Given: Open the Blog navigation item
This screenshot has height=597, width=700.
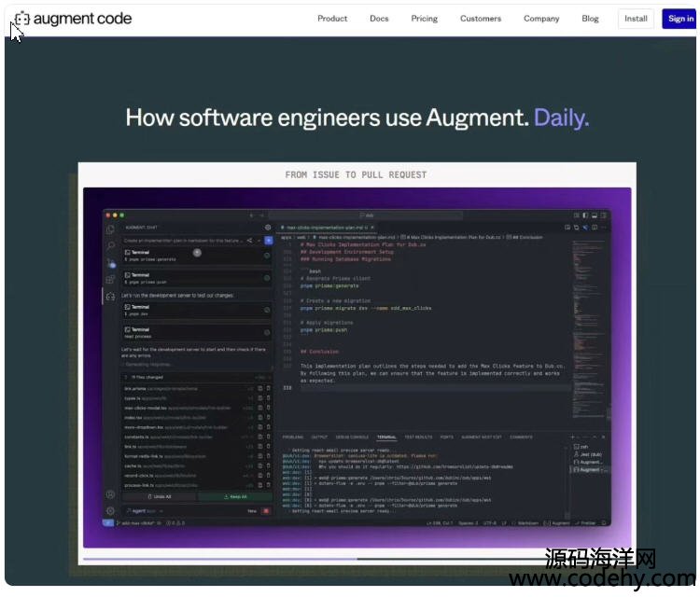Looking at the screenshot, I should pyautogui.click(x=590, y=19).
